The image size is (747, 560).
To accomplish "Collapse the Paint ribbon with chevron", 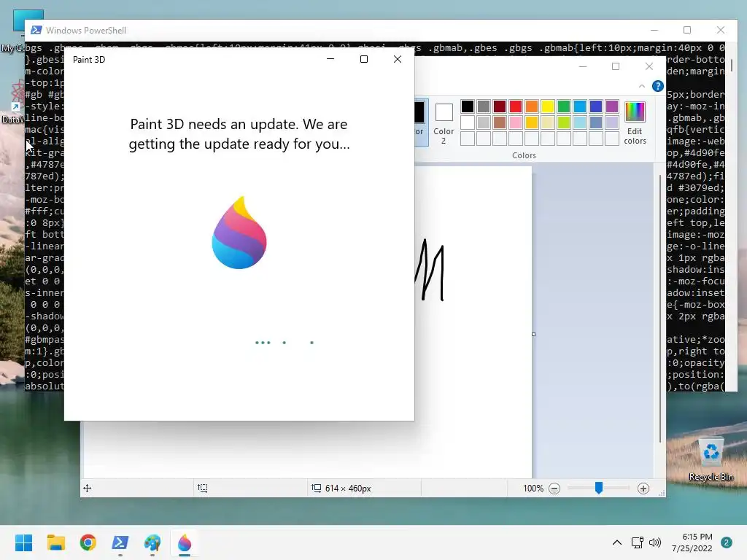I will (x=642, y=86).
